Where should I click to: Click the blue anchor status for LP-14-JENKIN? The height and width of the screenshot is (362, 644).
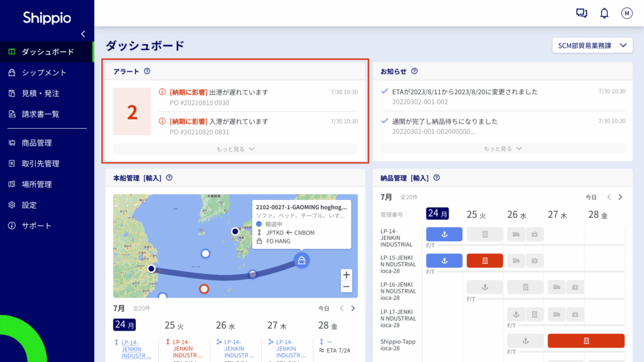444,234
